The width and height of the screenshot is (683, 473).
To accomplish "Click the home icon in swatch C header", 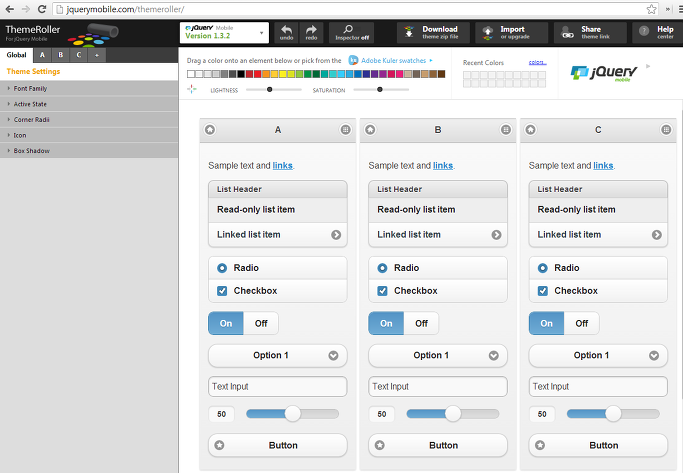I will tap(531, 129).
